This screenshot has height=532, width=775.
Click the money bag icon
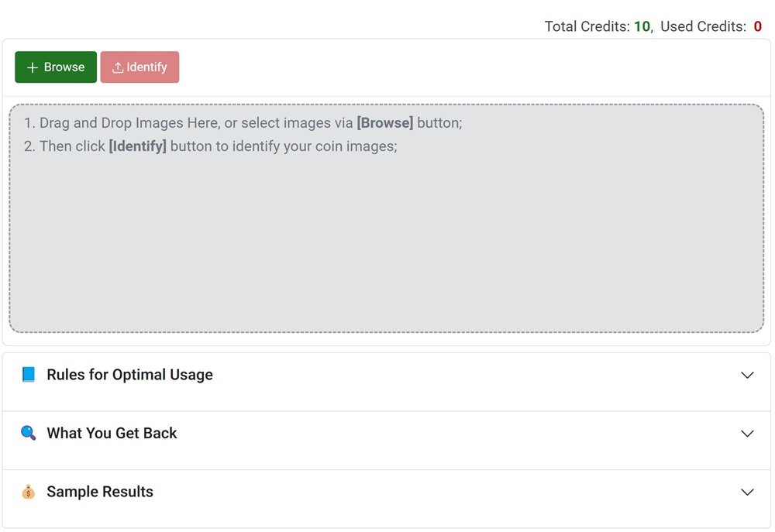tap(29, 492)
